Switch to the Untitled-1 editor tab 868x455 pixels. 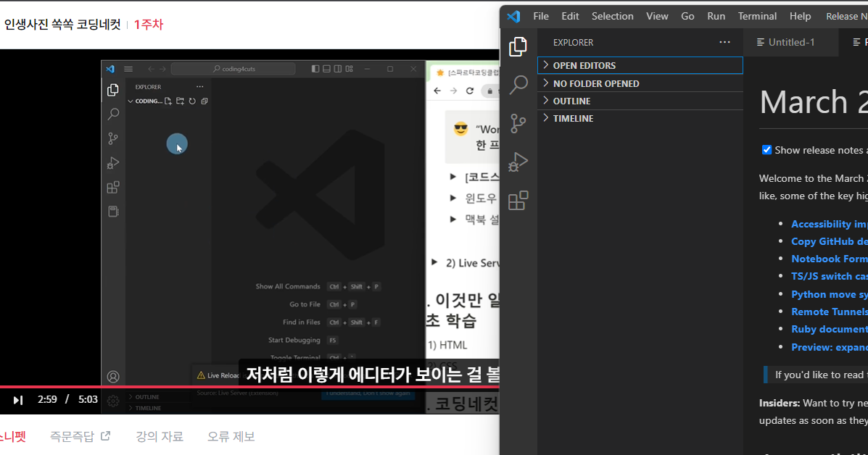[790, 42]
